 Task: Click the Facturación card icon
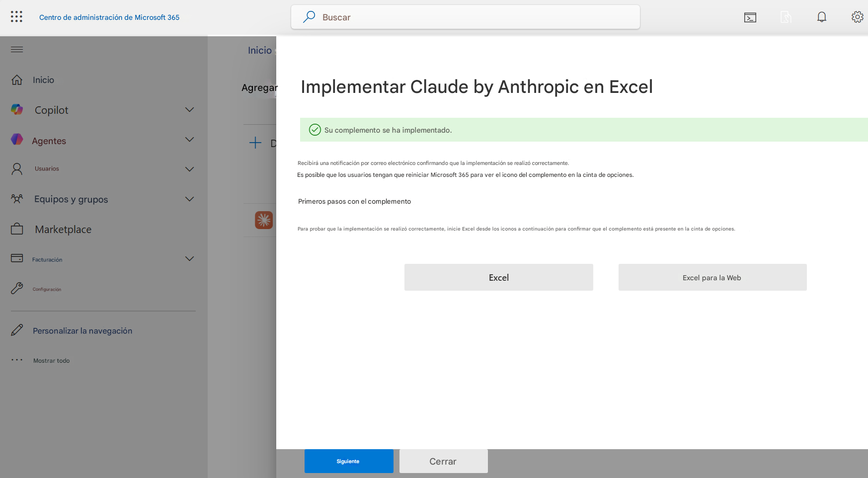[17, 258]
